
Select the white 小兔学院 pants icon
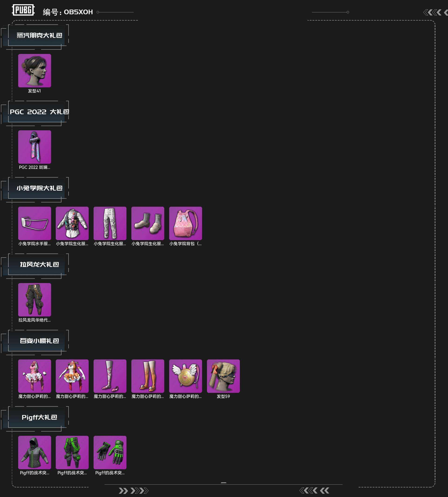click(x=110, y=224)
